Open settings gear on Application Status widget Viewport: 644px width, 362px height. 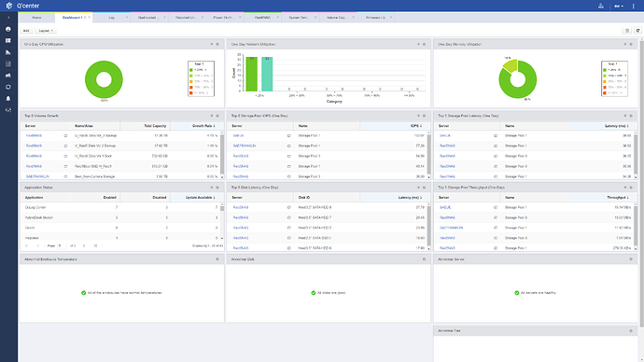click(217, 188)
